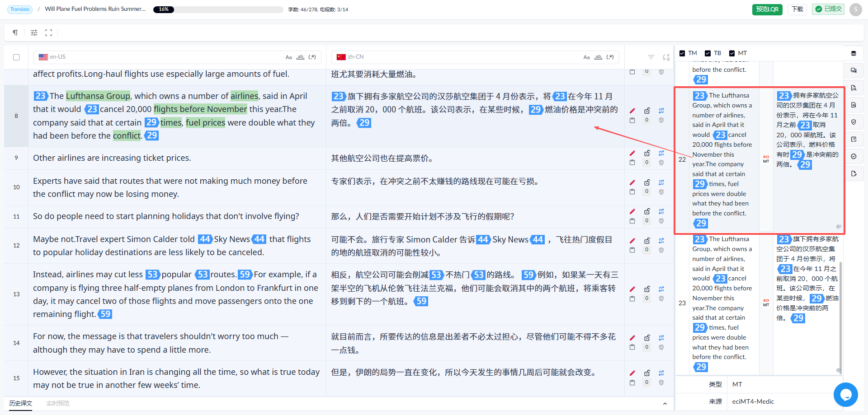Click the Translate breadcrumb tag
Image resolution: width=868 pixels, height=415 pixels.
pyautogui.click(x=20, y=9)
